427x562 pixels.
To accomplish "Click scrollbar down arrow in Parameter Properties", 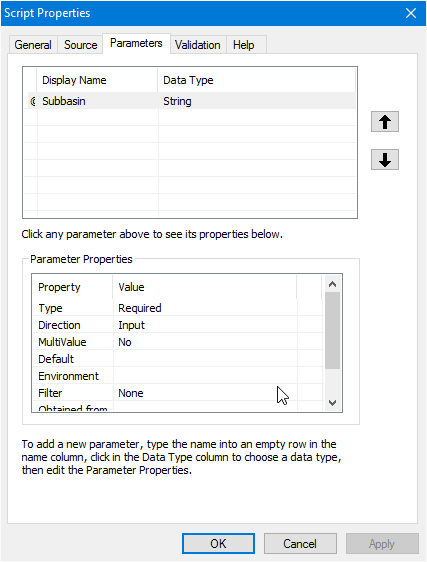I will coord(332,403).
